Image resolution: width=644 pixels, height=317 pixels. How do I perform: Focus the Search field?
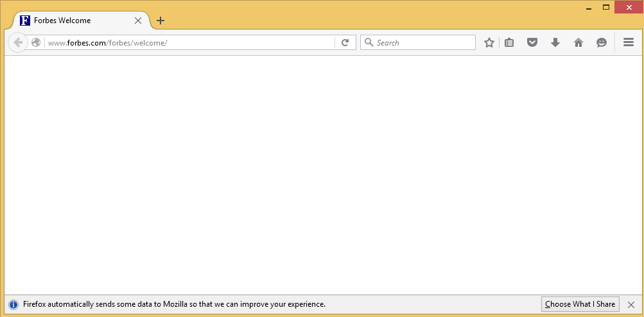pyautogui.click(x=418, y=42)
